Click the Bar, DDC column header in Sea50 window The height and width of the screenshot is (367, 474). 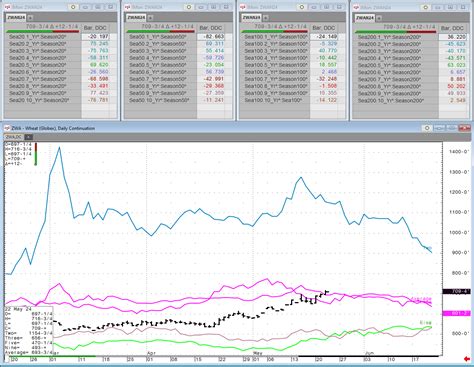[x=210, y=28]
